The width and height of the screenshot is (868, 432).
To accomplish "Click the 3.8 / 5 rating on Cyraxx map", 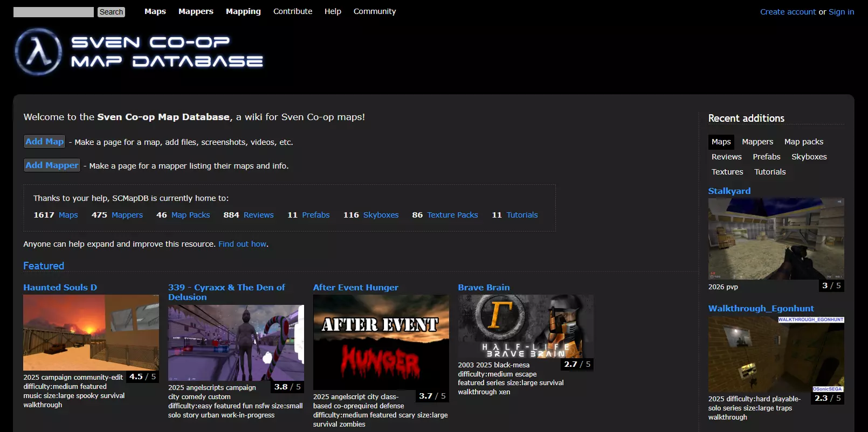I will (x=288, y=387).
